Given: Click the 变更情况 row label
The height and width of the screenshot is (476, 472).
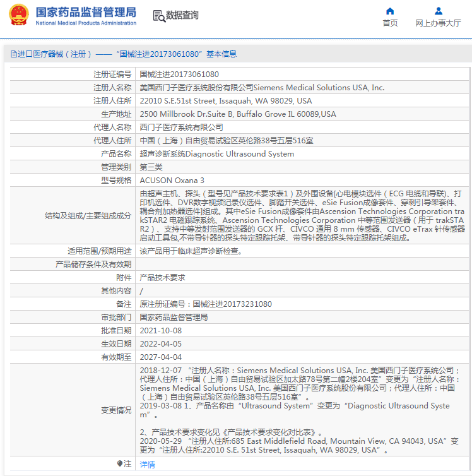Looking at the screenshot, I should [x=116, y=410].
